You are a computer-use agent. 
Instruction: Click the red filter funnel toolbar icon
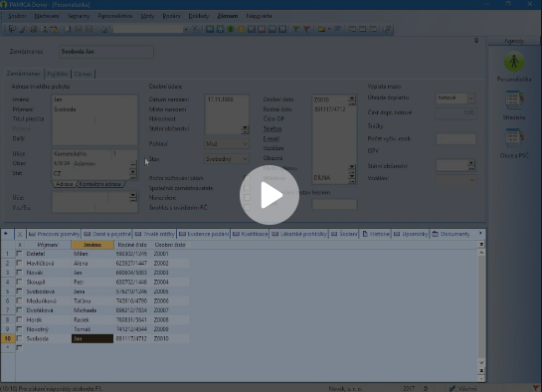[x=306, y=29]
